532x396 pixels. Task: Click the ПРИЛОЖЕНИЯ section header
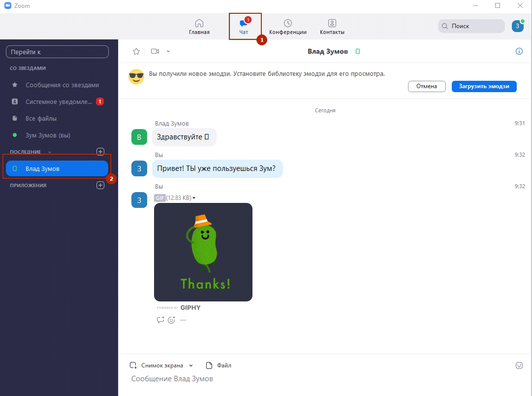click(x=28, y=185)
